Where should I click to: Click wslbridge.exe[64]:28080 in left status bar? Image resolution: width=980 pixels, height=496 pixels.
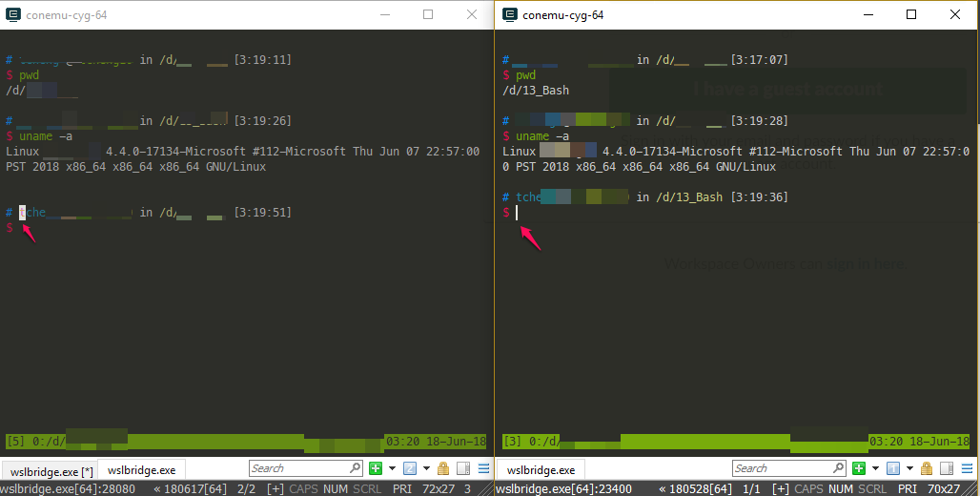pos(68,489)
